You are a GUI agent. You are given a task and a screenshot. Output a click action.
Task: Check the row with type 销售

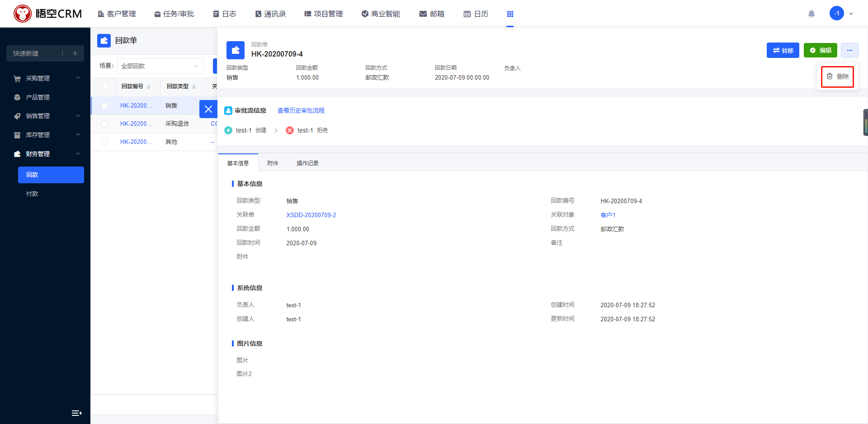point(104,106)
